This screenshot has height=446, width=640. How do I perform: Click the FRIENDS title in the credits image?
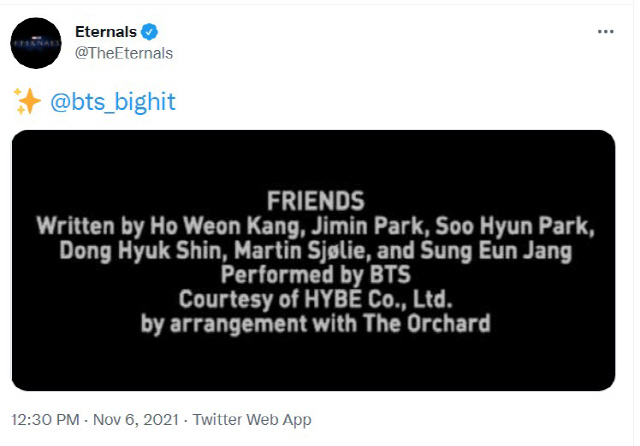[315, 200]
